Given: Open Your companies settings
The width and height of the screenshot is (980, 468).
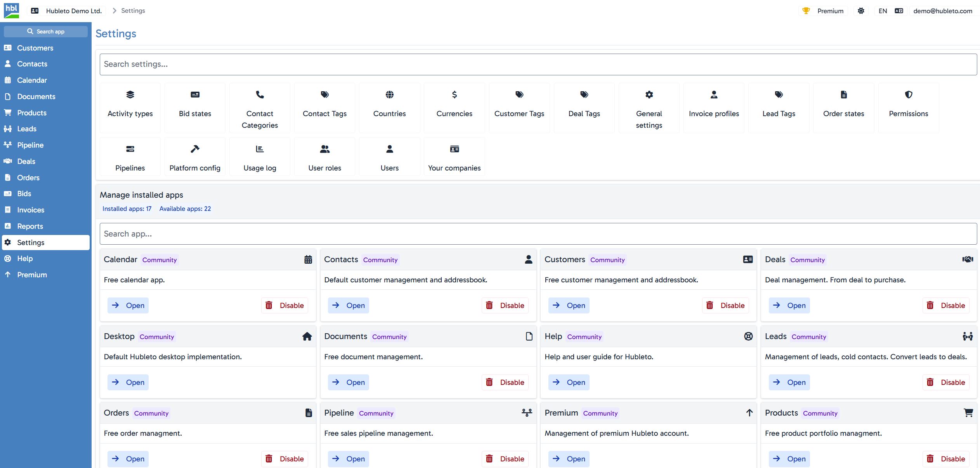Looking at the screenshot, I should point(454,157).
